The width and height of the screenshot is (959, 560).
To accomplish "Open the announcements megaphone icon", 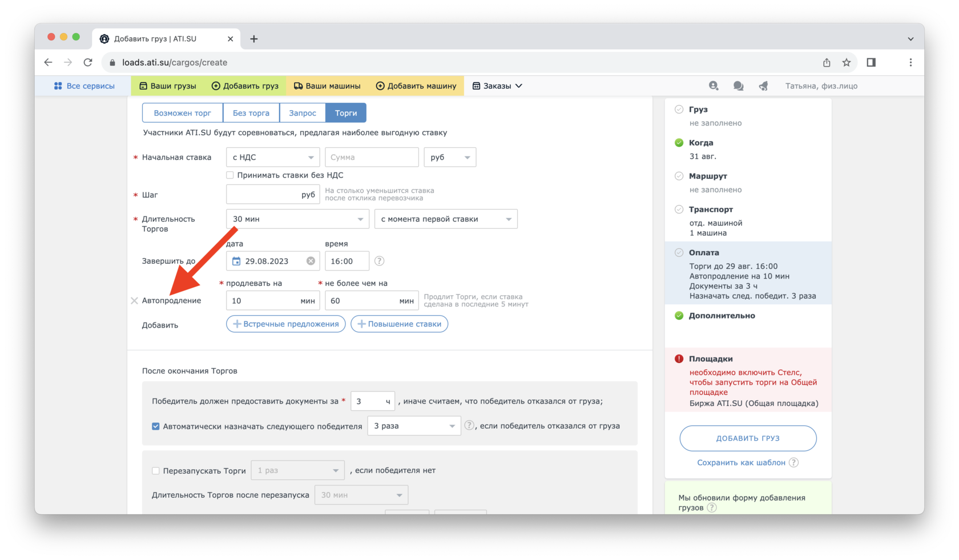I will [x=763, y=86].
